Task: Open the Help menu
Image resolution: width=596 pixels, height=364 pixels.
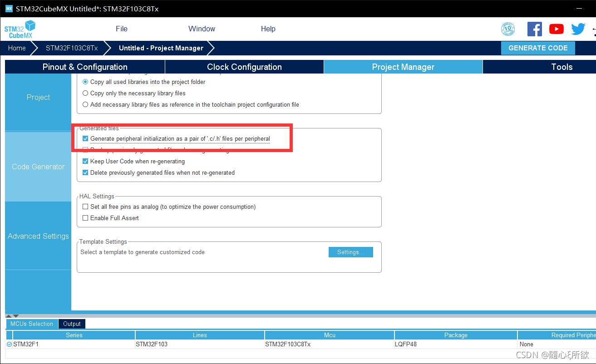Action: tap(268, 29)
